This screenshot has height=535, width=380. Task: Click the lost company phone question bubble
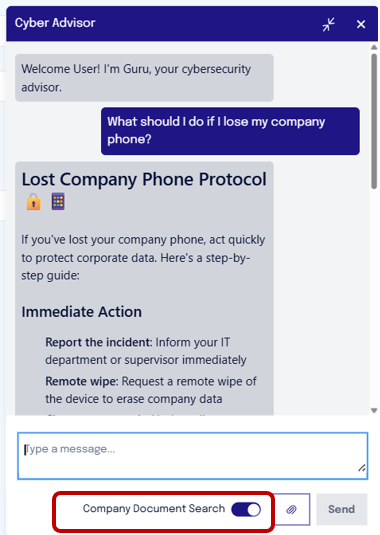(x=230, y=131)
